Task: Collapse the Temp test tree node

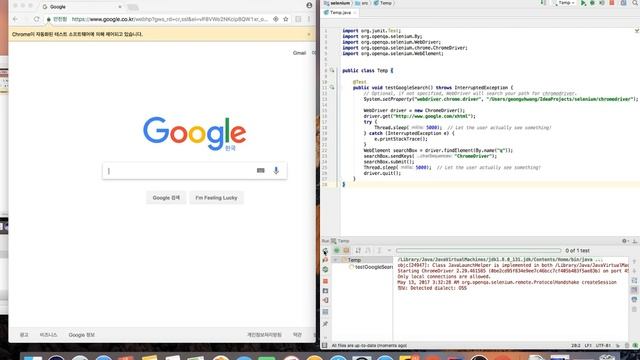Action: pos(336,260)
